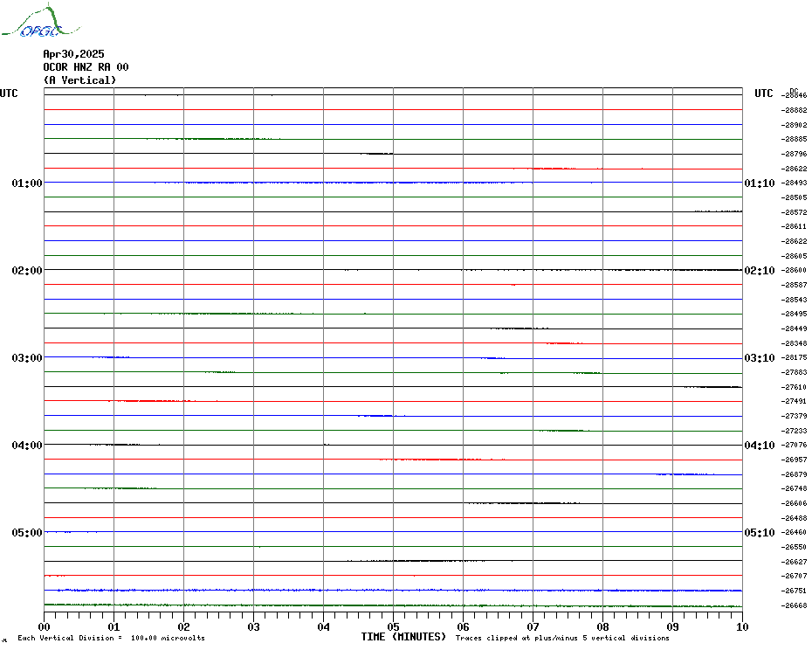Click the DC offset value -28885
812x650 pixels.
point(794,140)
